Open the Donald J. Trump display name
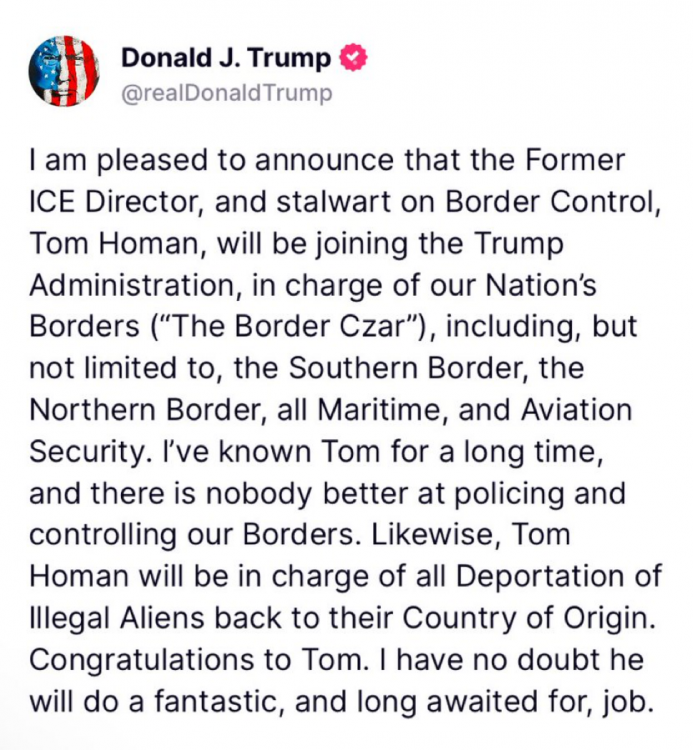This screenshot has height=750, width=693. tap(226, 58)
